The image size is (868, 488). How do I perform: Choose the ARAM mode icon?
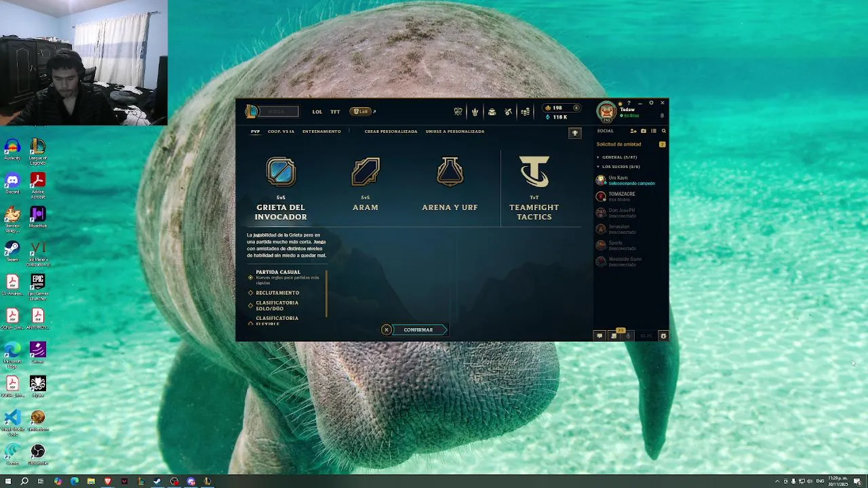coord(366,172)
